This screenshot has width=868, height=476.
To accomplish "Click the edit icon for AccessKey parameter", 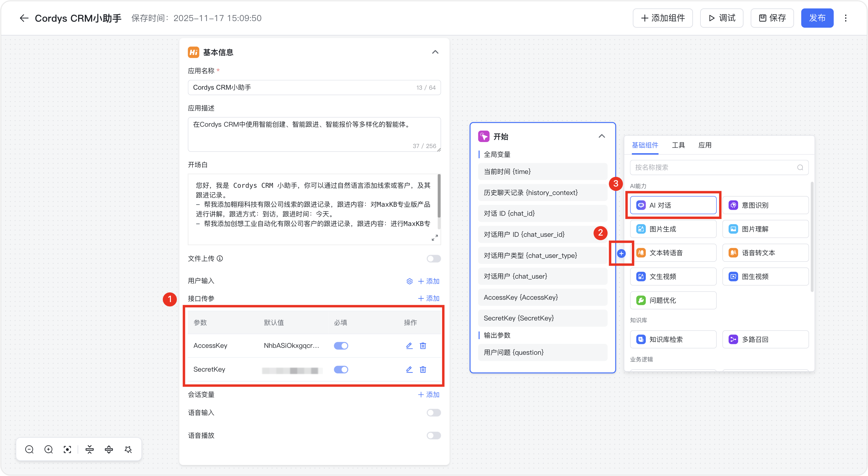I will [x=409, y=345].
